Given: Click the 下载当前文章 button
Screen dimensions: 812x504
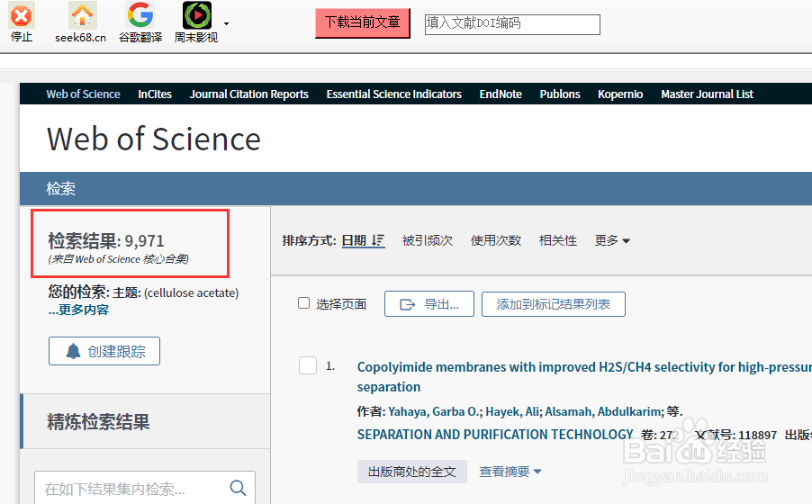Looking at the screenshot, I should point(363,22).
